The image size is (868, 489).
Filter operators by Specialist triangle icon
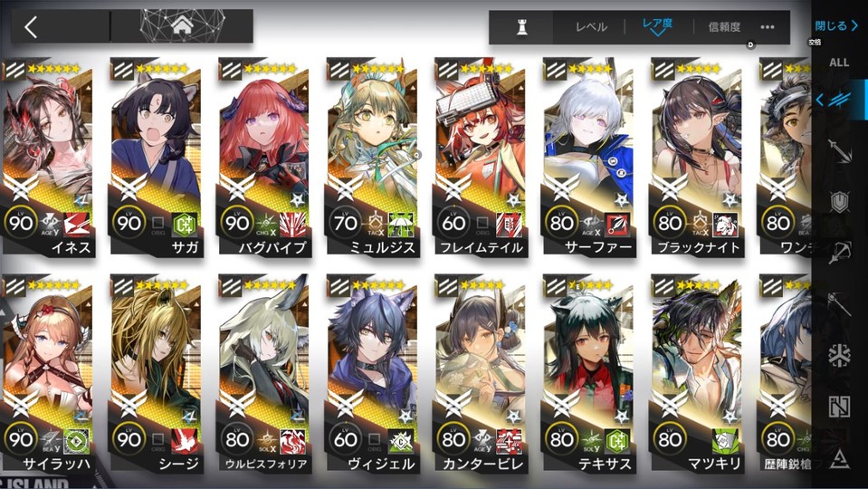[x=839, y=458]
